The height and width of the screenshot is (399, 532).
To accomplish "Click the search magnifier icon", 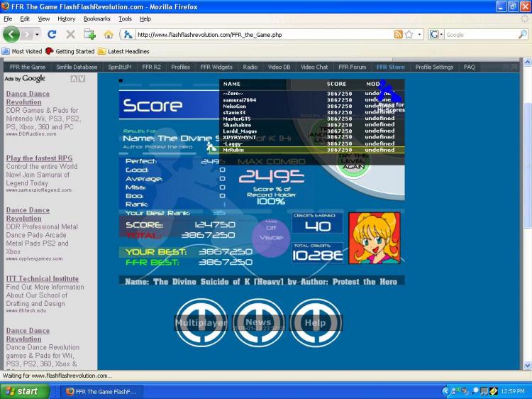I will [x=523, y=34].
